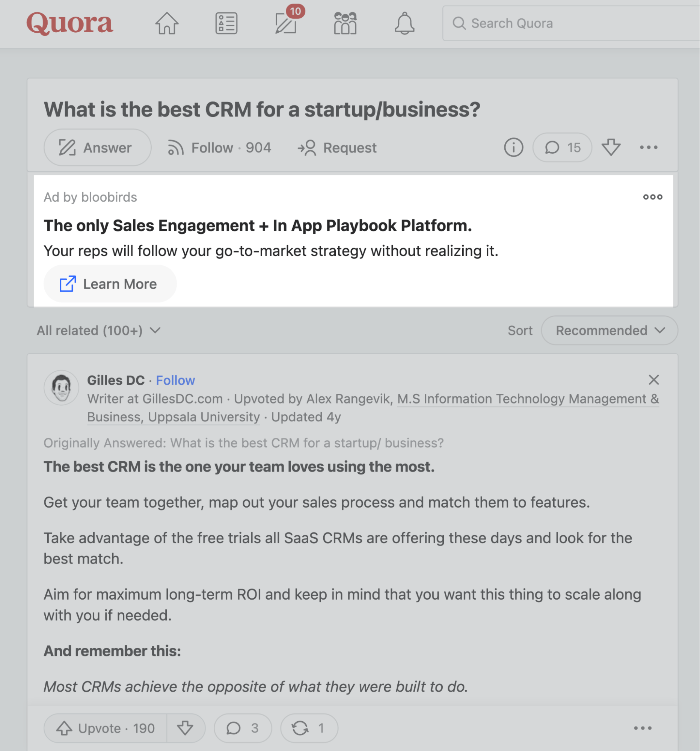Open the comments icon showing 15
The image size is (700, 751).
(562, 148)
